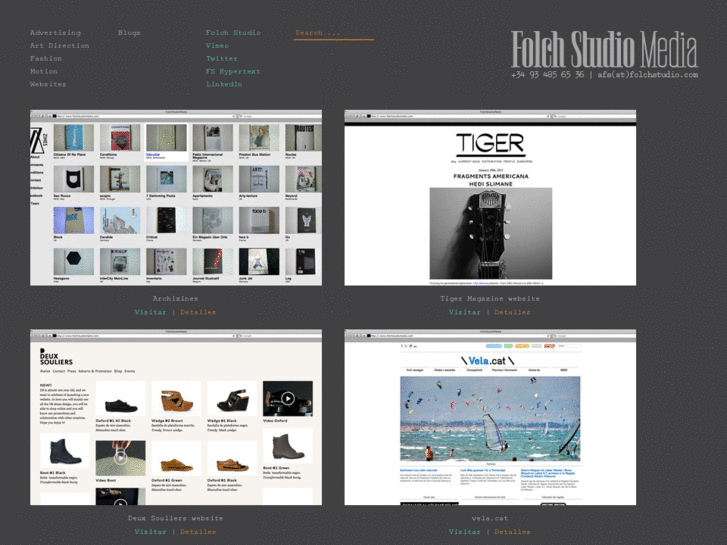
Task: Play the Video Boot clip in Deux Souliers thumbnail
Action: pos(121,458)
